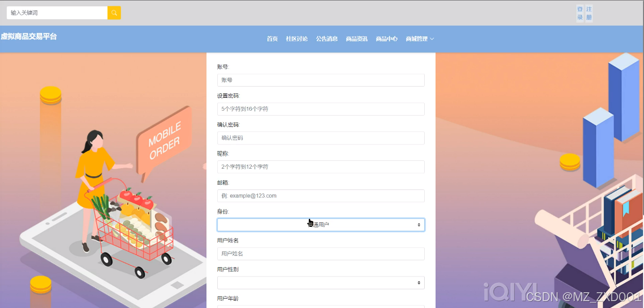Viewport: 644px width, 308px height.
Task: Click the 身份 field label
Action: click(223, 212)
